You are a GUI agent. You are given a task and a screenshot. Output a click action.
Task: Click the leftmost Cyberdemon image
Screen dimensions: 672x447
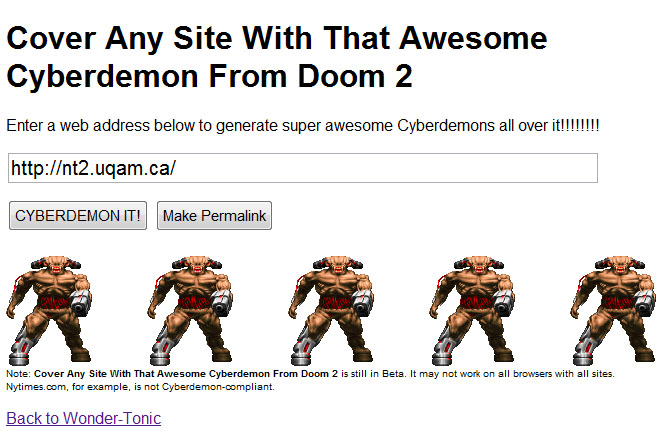tap(49, 310)
